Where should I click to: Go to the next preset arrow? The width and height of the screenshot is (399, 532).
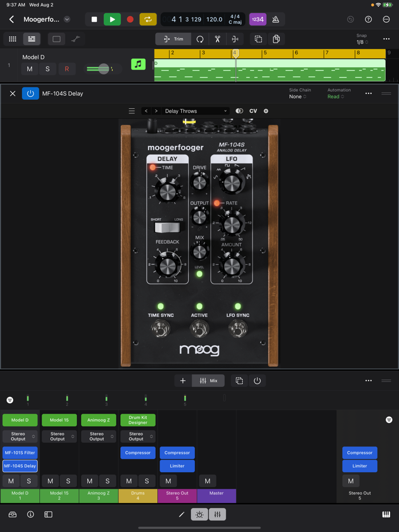tap(156, 111)
